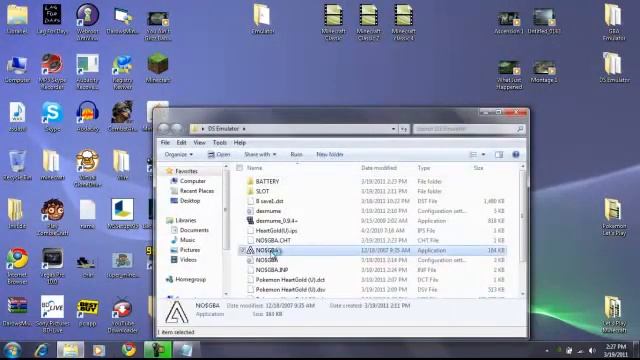Select the NO$GBA application file icon

tap(250, 250)
